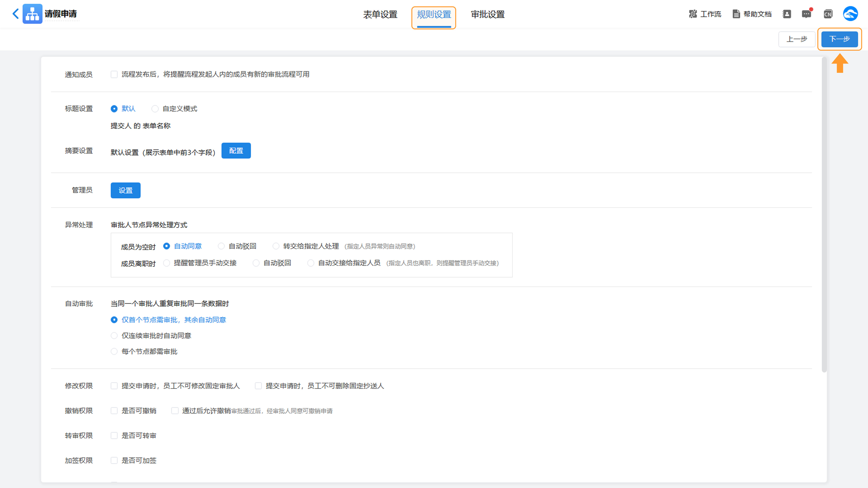
Task: Select 默认 title setting radio
Action: [114, 109]
